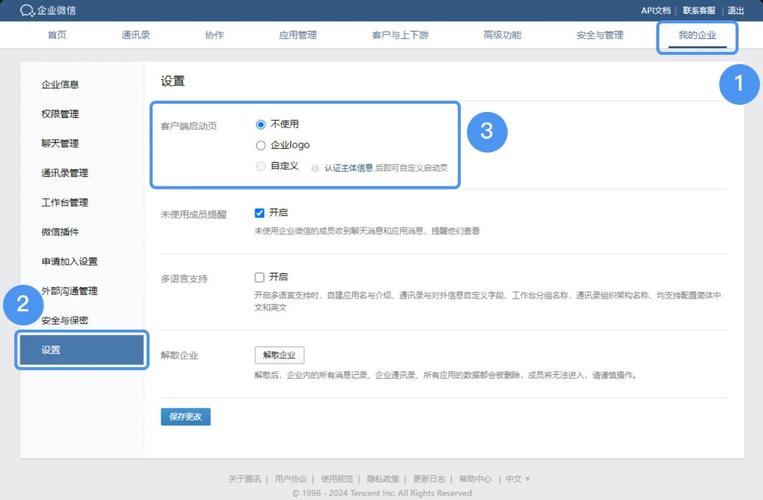Open 微信插件 in the sidebar
The height and width of the screenshot is (500, 763).
(x=60, y=232)
